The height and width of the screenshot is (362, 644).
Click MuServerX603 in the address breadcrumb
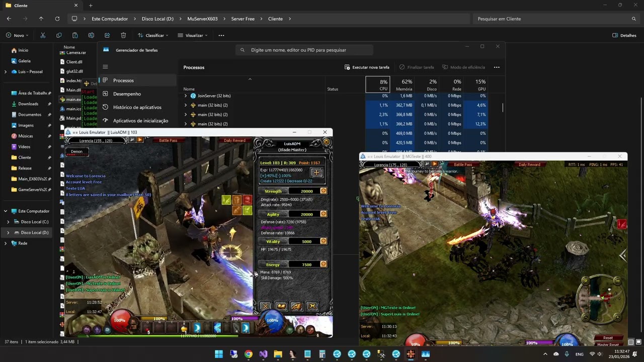tap(202, 19)
